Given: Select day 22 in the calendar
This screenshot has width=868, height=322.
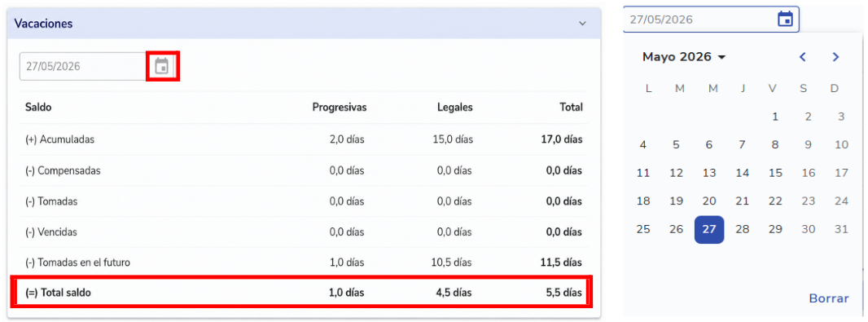Looking at the screenshot, I should point(775,201).
